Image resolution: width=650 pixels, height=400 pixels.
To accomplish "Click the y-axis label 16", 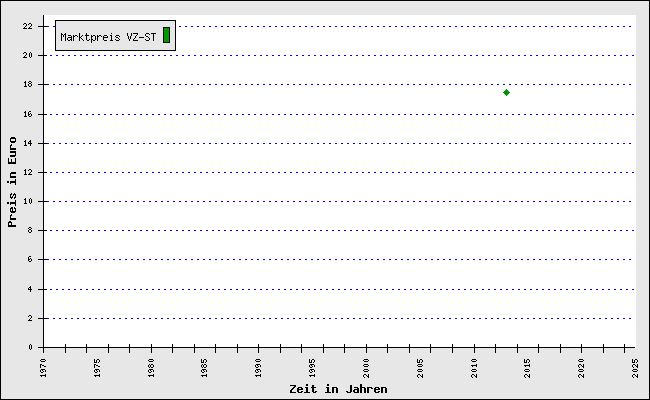I will 27,114.
